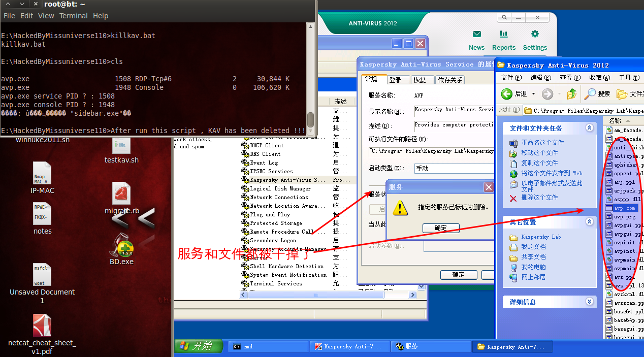Select the BD.exe desktop icon
The width and height of the screenshot is (644, 357).
(122, 249)
